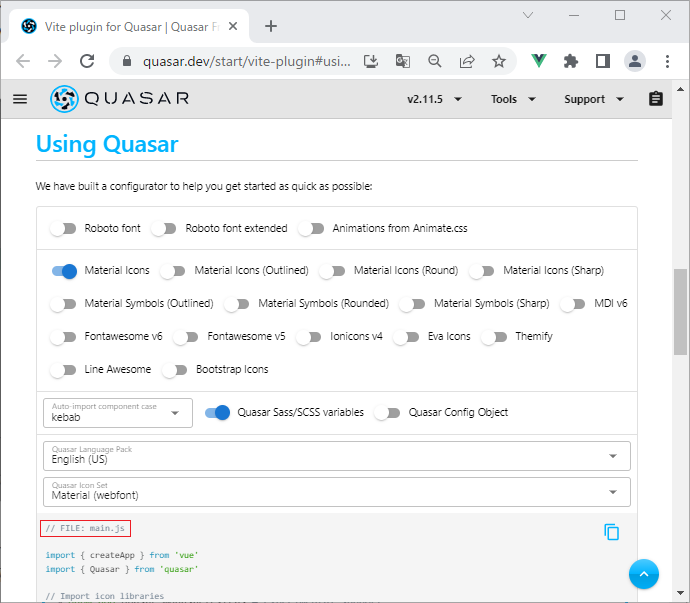
Task: Click the Using Quasar heading link
Action: [107, 143]
